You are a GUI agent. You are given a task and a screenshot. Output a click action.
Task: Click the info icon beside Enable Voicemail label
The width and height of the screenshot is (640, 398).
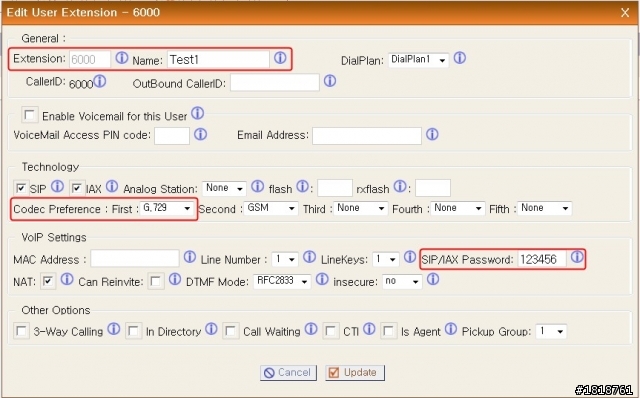[198, 113]
